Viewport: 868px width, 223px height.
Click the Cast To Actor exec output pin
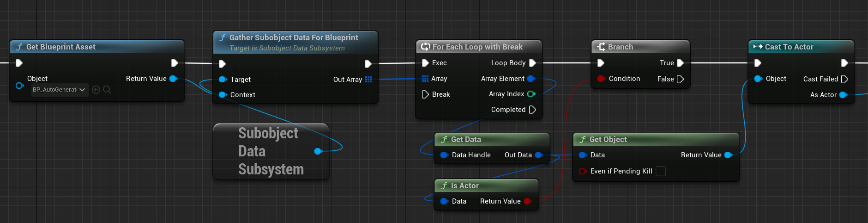click(844, 63)
